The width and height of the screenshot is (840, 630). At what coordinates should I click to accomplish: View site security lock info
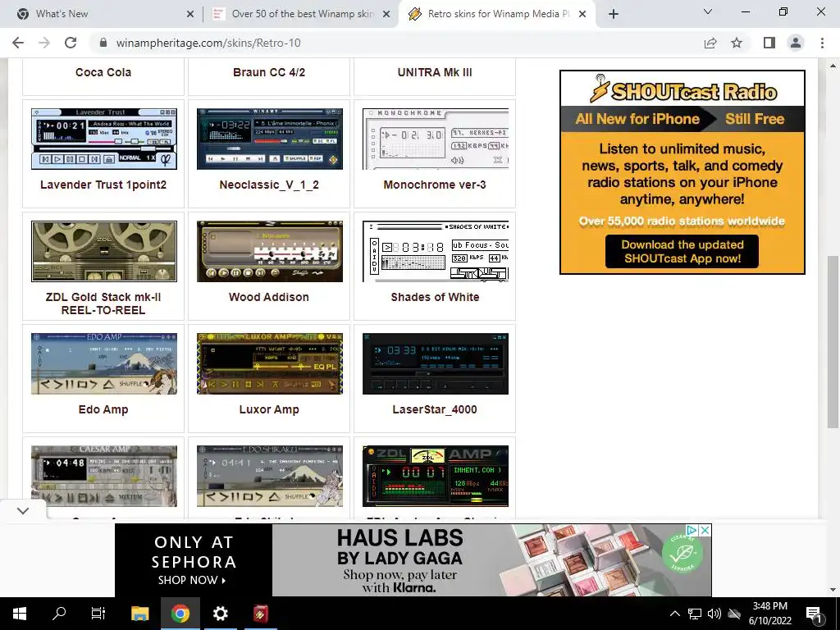point(103,43)
